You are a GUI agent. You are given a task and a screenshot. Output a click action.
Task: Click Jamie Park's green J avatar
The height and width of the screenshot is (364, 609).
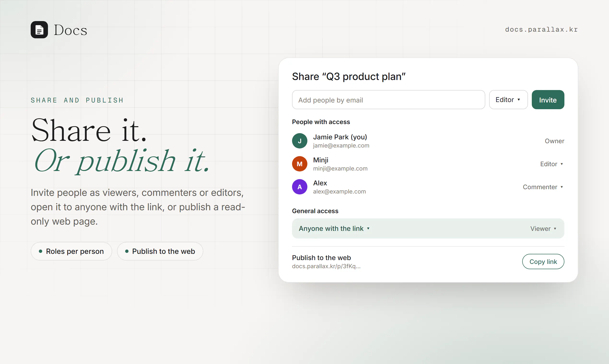(300, 141)
